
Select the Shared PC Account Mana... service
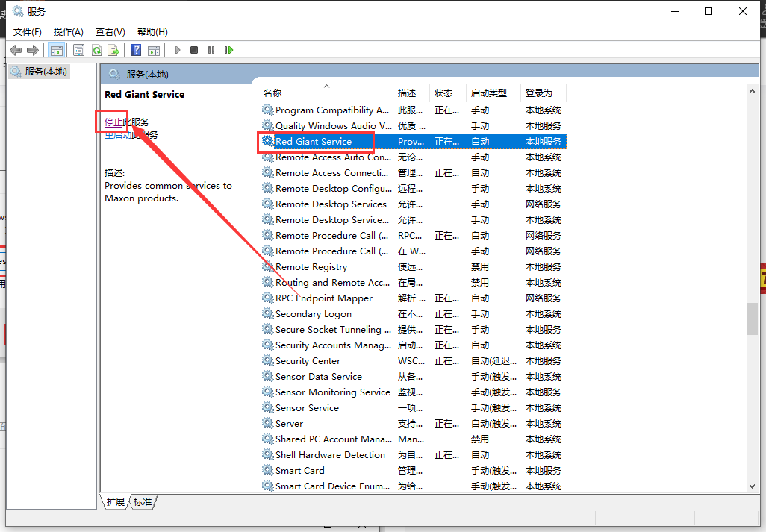(413, 439)
